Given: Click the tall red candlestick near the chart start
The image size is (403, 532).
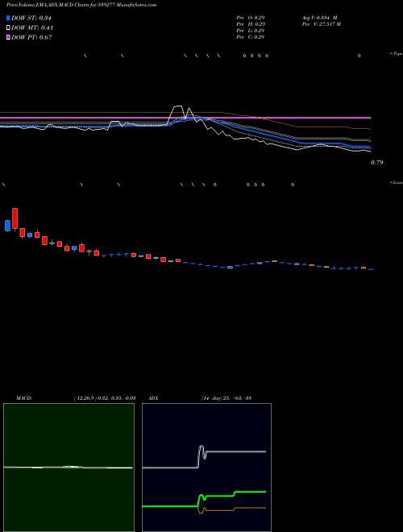Looking at the screenshot, I should click(15, 218).
